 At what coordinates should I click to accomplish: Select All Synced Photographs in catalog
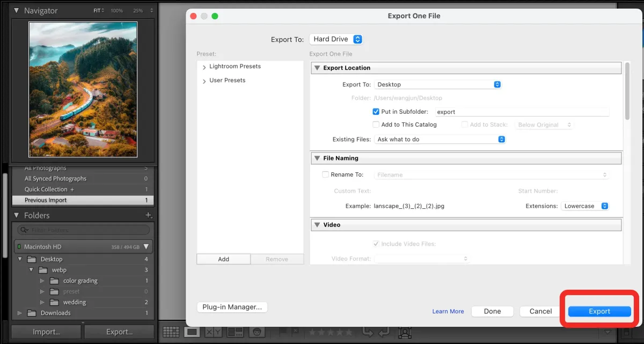pyautogui.click(x=83, y=179)
